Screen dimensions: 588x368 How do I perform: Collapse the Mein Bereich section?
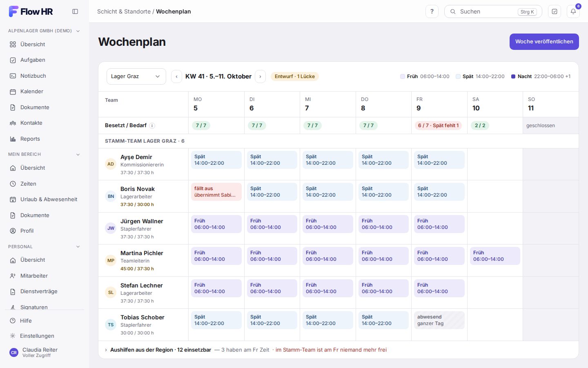tap(78, 155)
